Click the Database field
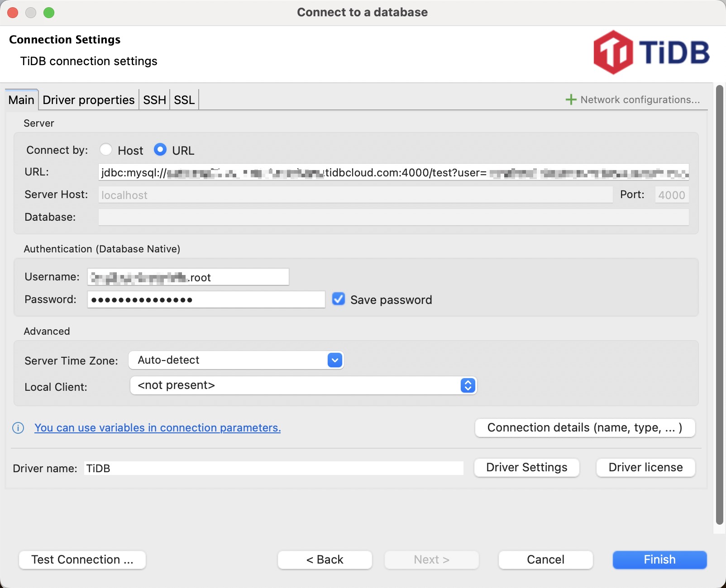The image size is (726, 588). [x=394, y=217]
